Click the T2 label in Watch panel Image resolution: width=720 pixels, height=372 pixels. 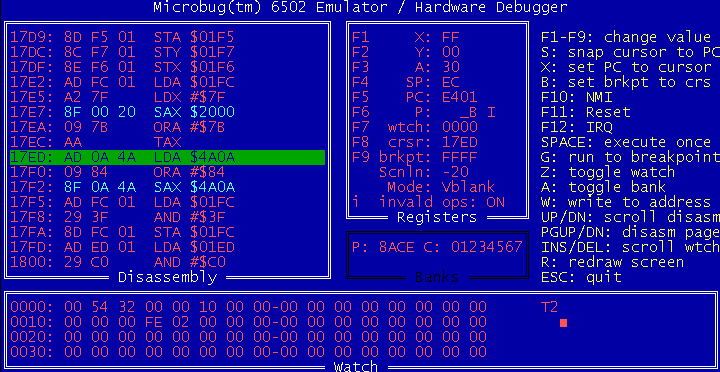550,307
